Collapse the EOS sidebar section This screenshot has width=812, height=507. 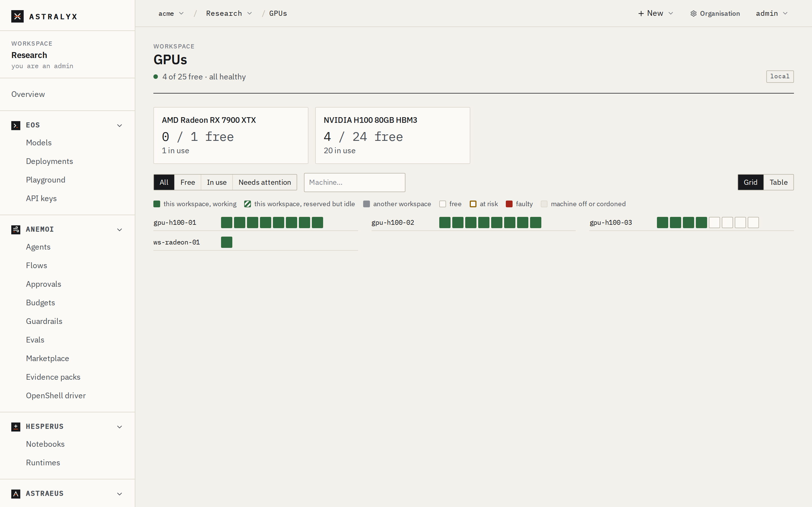[x=120, y=125]
